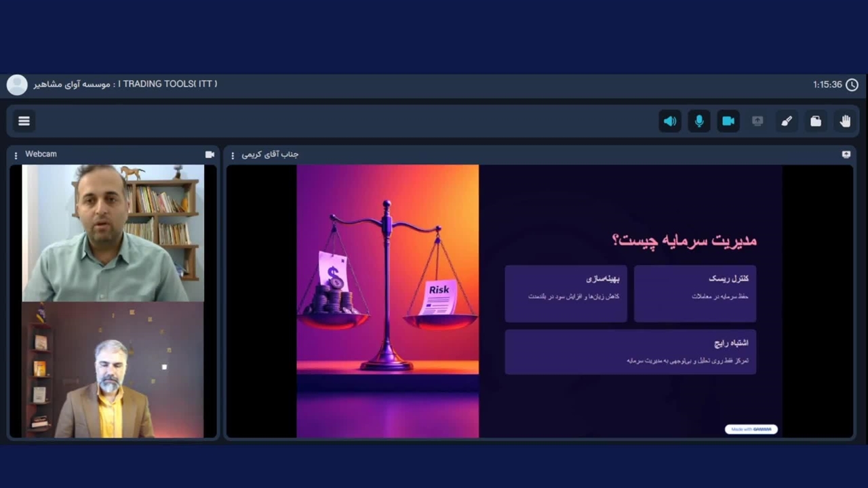Click the share-screen icon in presentation panel header
Viewport: 868px width, 488px height.
click(x=846, y=155)
